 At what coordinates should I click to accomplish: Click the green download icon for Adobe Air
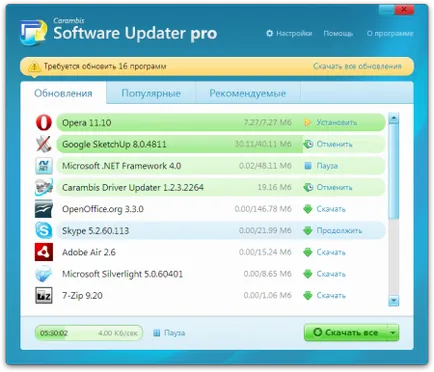point(308,252)
